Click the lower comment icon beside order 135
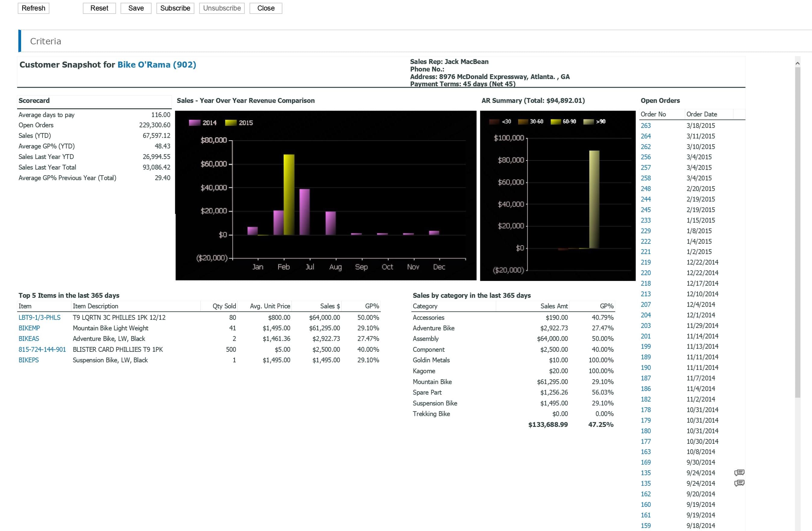This screenshot has width=812, height=531. (x=739, y=483)
